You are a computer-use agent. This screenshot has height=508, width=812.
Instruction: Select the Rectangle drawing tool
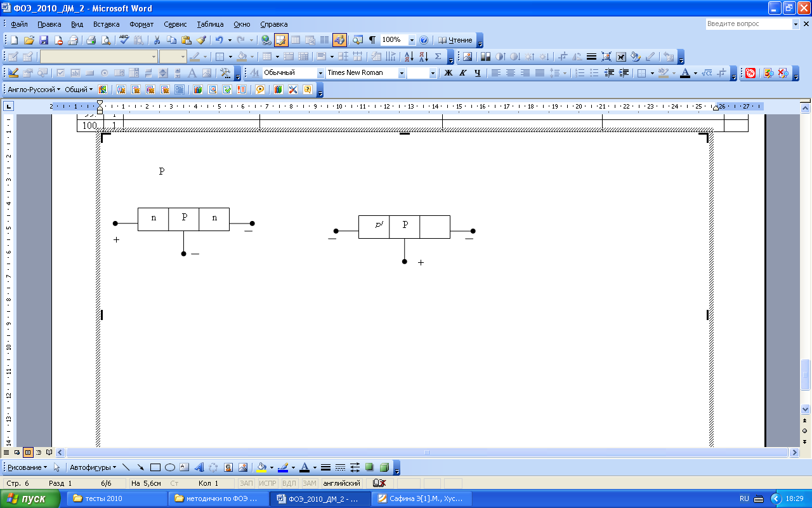pos(155,467)
